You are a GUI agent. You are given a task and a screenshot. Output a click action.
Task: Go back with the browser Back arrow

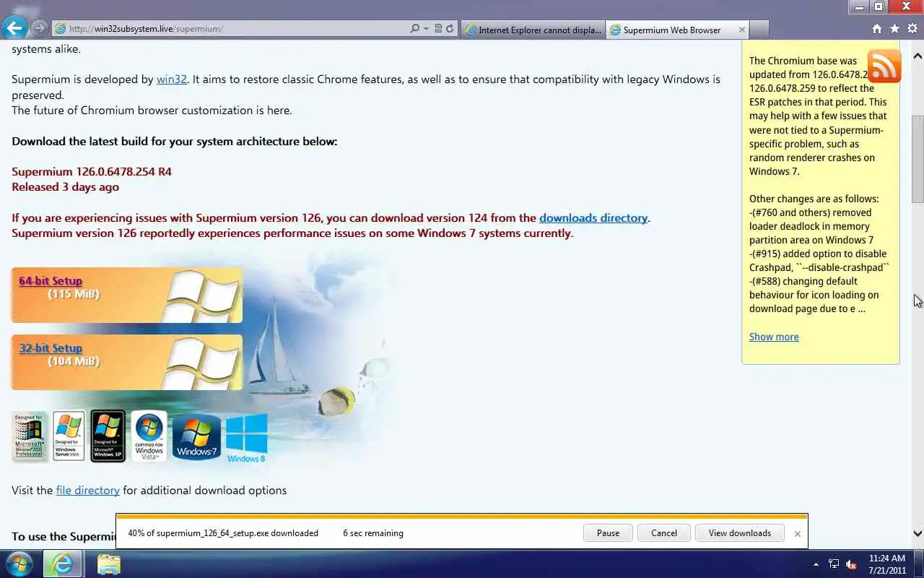click(14, 28)
